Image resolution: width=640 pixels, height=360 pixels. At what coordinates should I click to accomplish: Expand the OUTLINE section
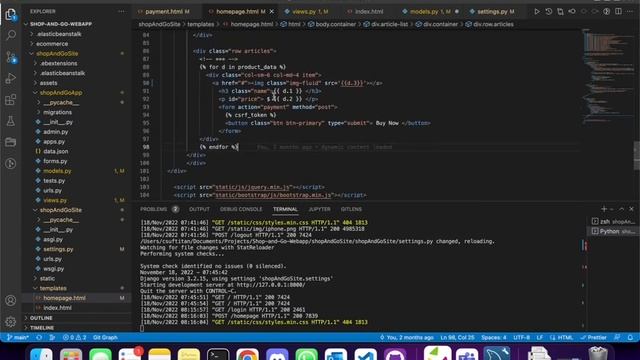click(41, 318)
